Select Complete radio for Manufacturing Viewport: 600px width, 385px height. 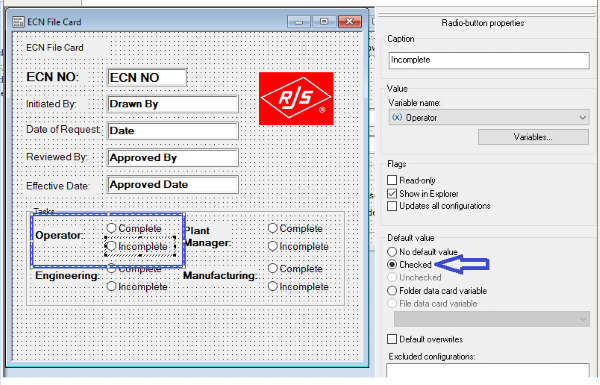pos(272,268)
